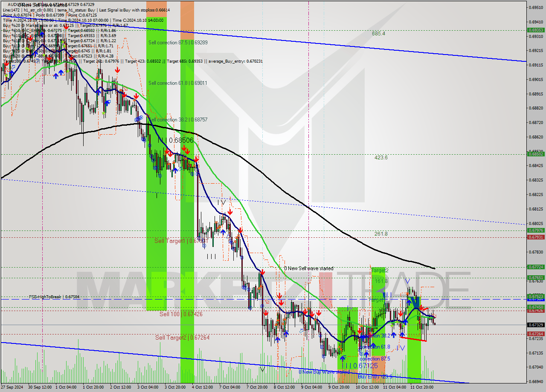Click the 0.69115 value on price axis
This screenshot has width=546, height=392.
tap(536, 65)
